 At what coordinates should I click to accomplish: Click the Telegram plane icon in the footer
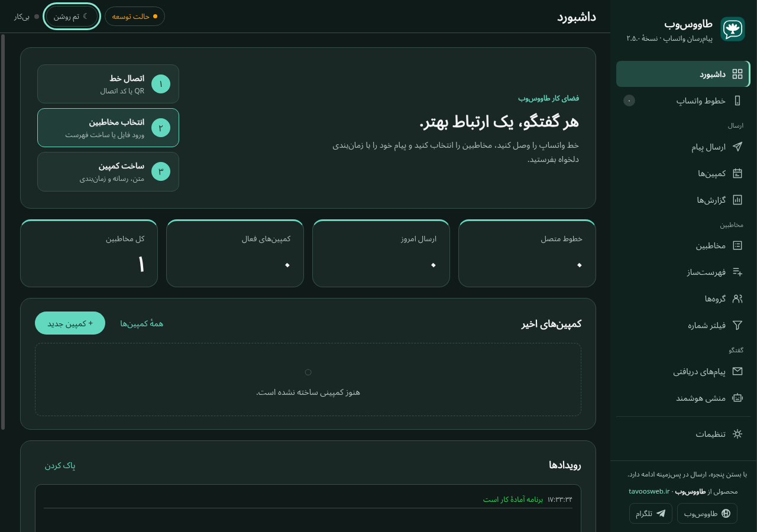pos(661,513)
